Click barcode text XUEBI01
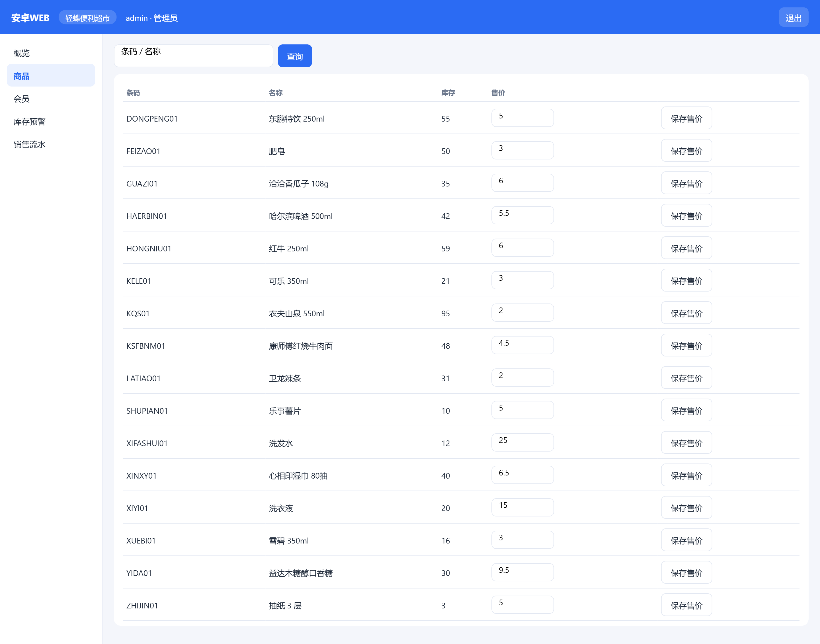The width and height of the screenshot is (820, 644). click(141, 541)
